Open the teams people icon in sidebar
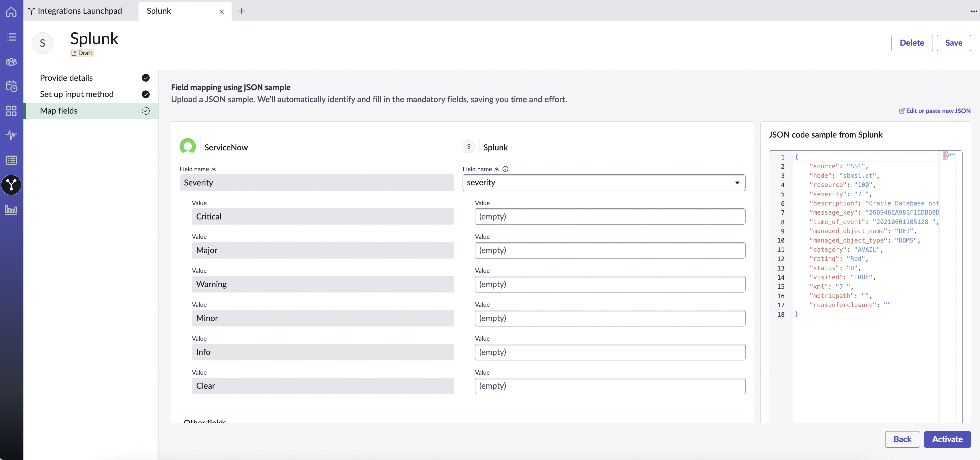This screenshot has height=460, width=980. tap(11, 62)
